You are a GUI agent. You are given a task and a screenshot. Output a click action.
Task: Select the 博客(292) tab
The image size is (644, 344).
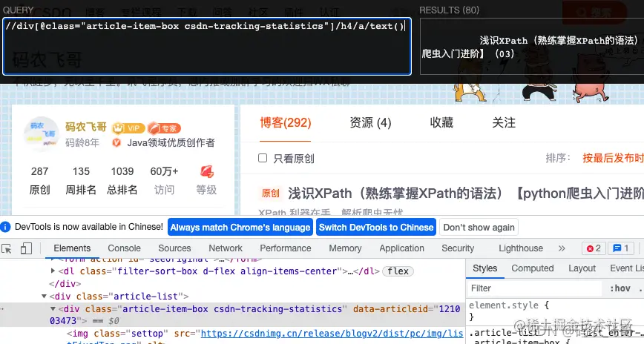pyautogui.click(x=286, y=123)
